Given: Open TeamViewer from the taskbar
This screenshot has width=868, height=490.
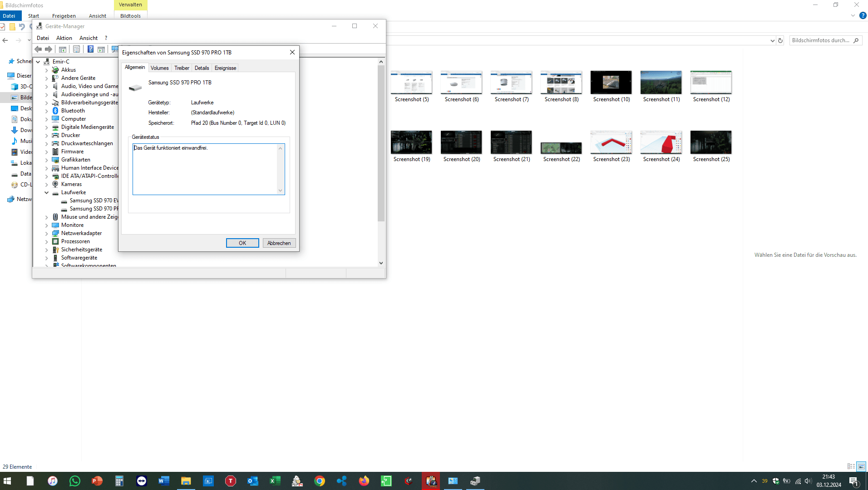Looking at the screenshot, I should click(x=141, y=481).
